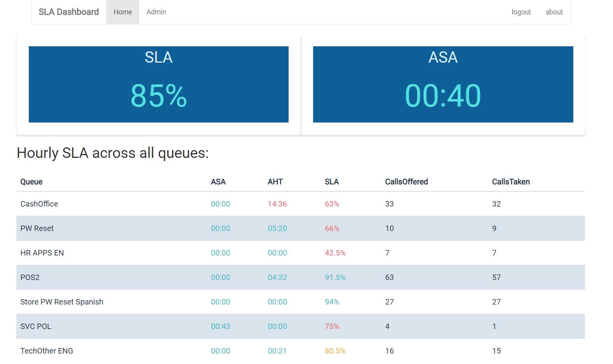This screenshot has height=364, width=613.
Task: Open the about link
Action: 554,12
